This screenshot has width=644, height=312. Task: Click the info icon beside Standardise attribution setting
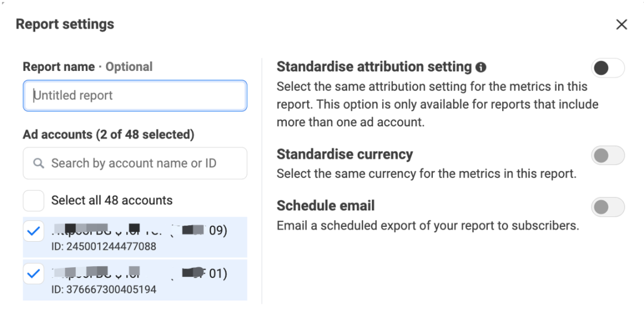coord(481,67)
